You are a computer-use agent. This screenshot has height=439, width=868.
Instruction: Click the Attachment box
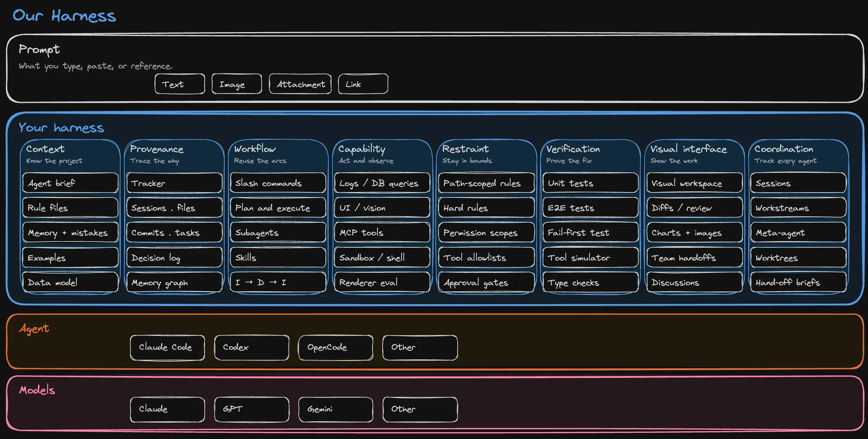tap(300, 84)
